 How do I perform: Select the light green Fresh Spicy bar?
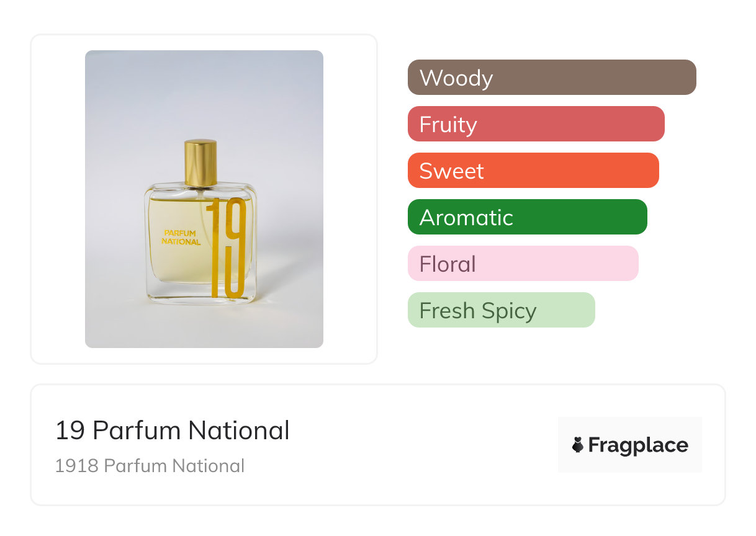(501, 310)
